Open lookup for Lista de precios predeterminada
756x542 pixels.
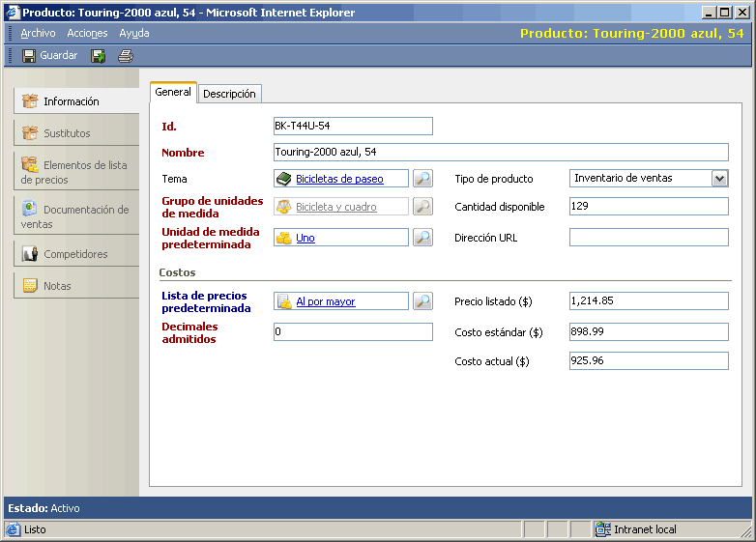click(422, 301)
